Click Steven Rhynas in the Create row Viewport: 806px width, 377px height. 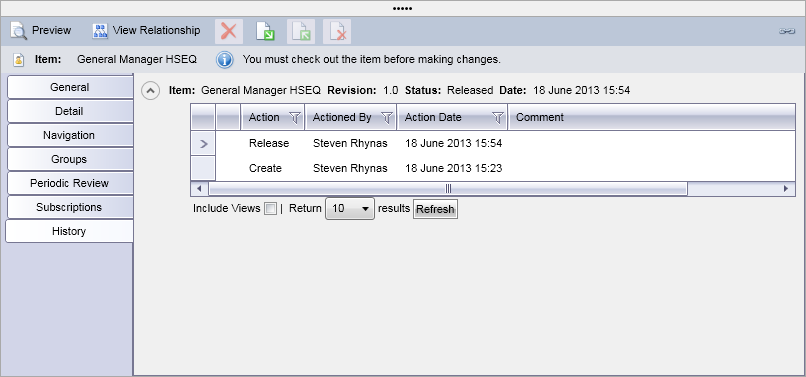(x=350, y=168)
